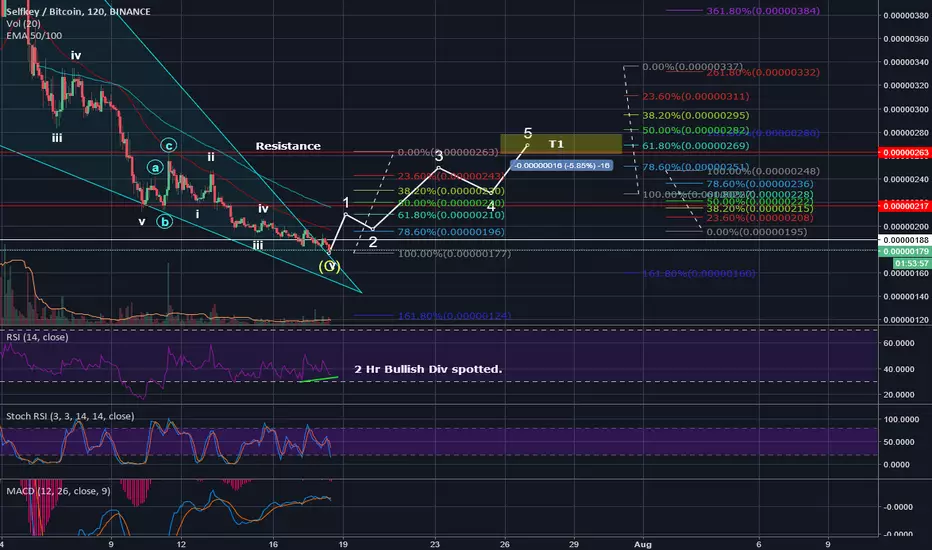
Task: Click the 0.00000188 price axis tag
Action: tap(905, 240)
